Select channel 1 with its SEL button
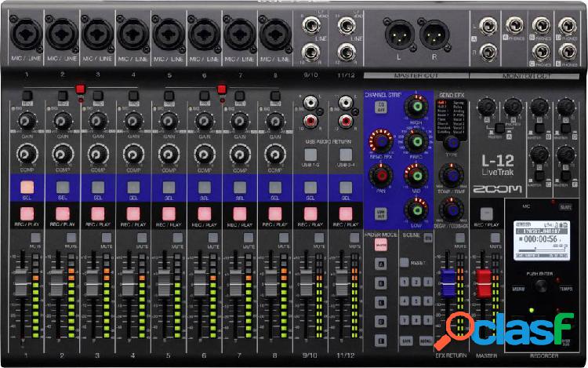 coord(27,187)
